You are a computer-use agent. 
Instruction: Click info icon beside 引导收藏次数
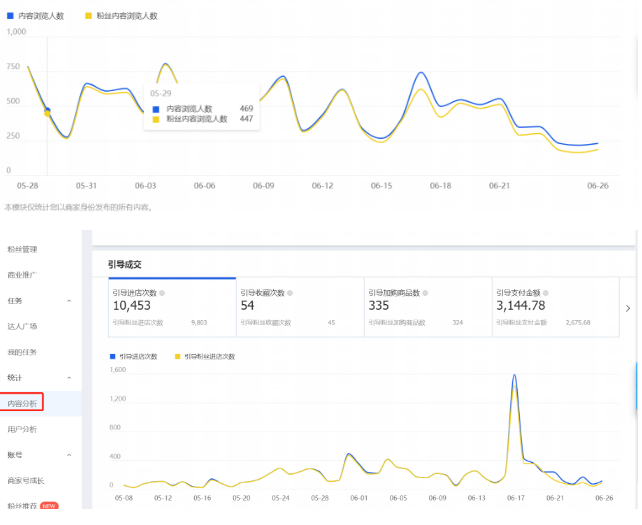[290, 293]
